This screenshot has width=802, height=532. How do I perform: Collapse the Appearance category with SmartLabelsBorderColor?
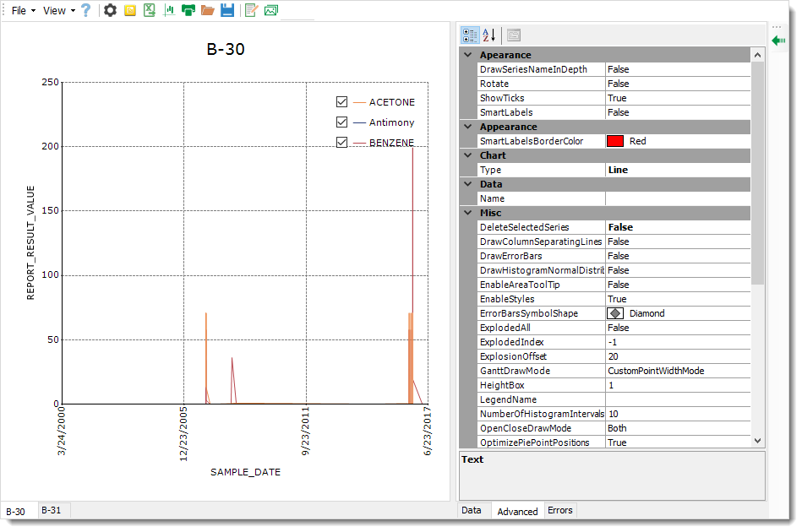468,126
